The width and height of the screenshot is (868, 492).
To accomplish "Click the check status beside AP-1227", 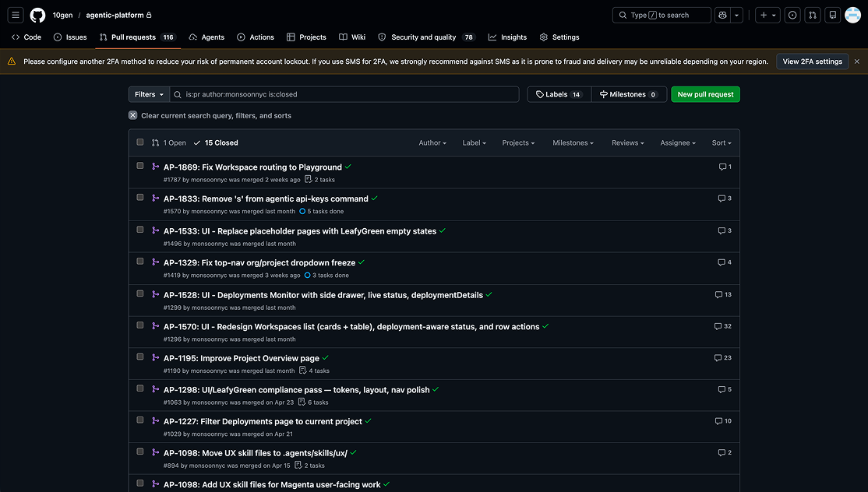I will (368, 420).
